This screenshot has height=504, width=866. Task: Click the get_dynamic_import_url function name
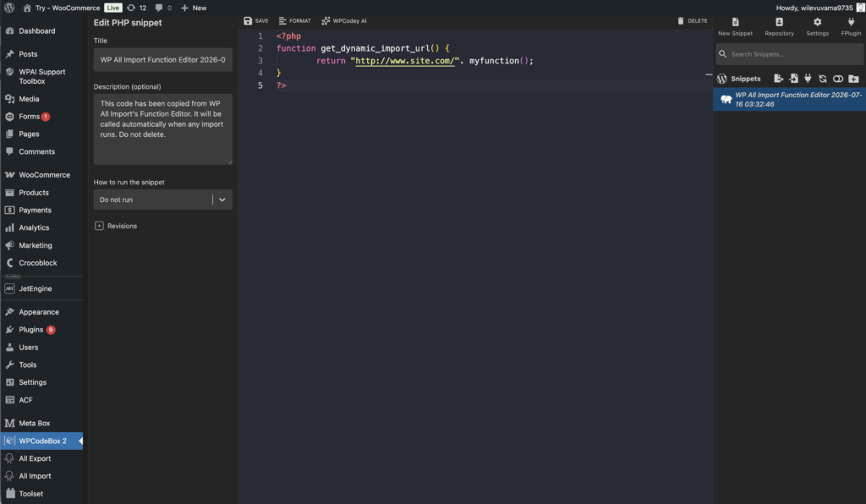click(375, 48)
